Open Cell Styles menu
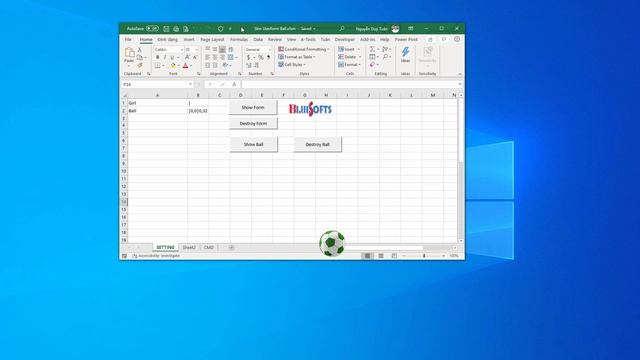 [292, 65]
